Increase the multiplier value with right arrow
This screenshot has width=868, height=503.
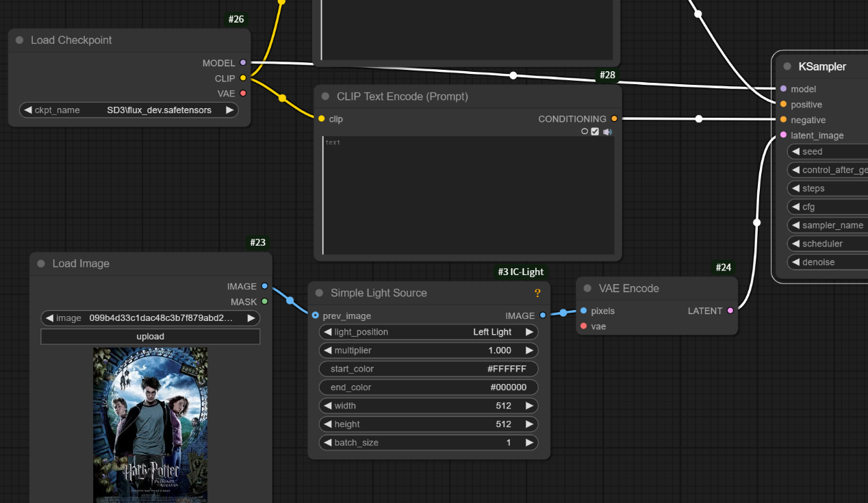pyautogui.click(x=529, y=350)
